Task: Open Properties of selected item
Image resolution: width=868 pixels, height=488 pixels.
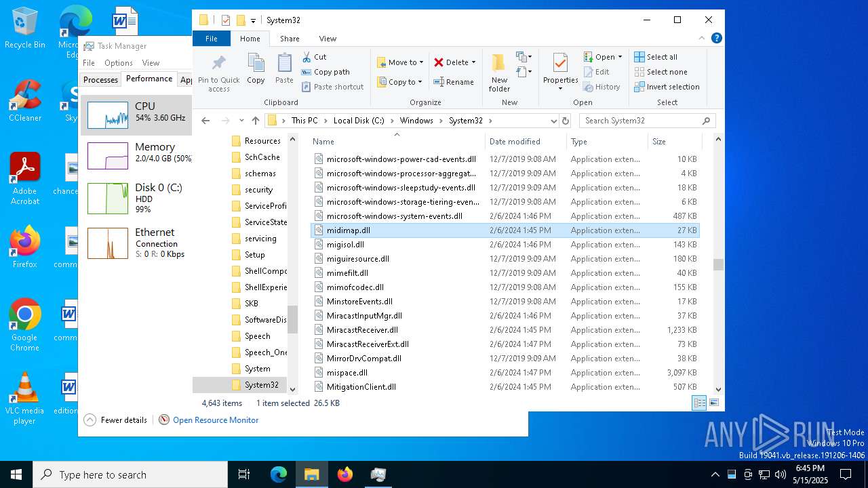Action: (560, 72)
